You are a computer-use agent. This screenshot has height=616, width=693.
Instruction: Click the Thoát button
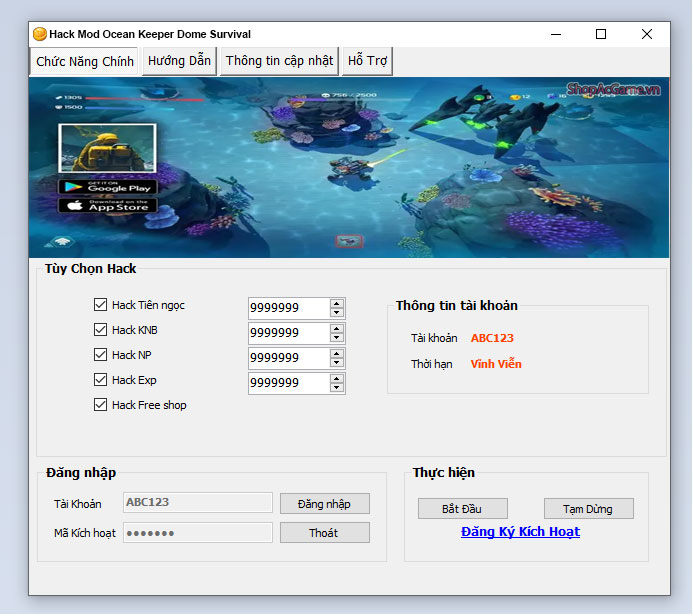point(324,533)
